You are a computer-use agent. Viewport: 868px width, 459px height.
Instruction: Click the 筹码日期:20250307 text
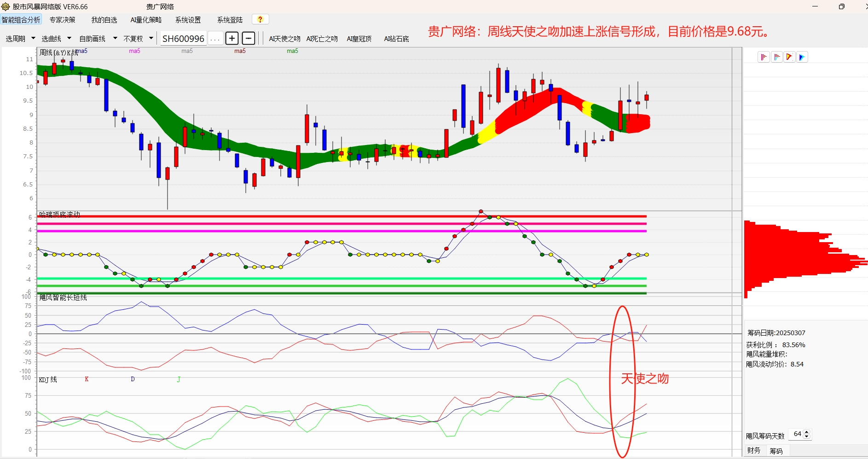click(x=776, y=333)
